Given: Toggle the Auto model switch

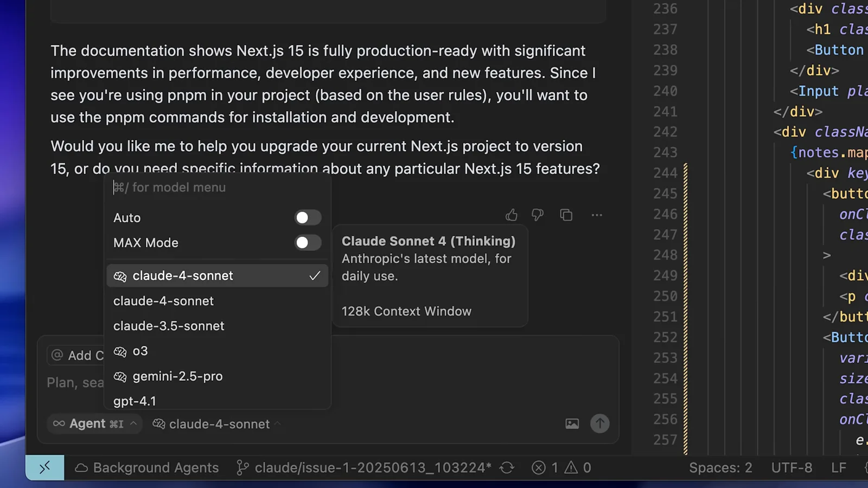Looking at the screenshot, I should pyautogui.click(x=308, y=217).
